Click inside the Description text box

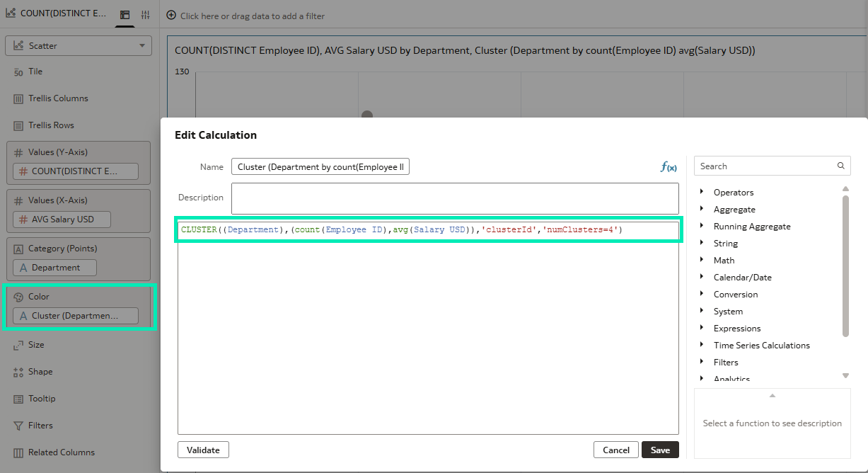pos(453,198)
